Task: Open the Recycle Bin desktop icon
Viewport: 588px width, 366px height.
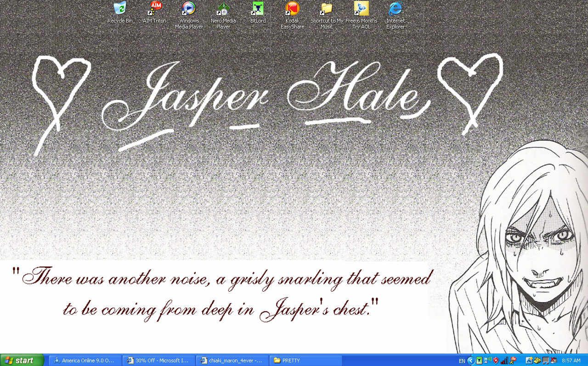Action: pos(120,9)
